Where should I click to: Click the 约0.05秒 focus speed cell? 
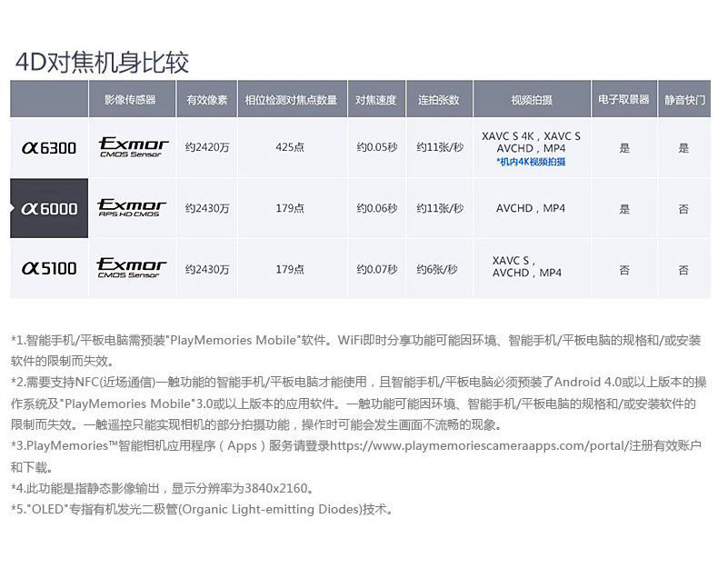tap(377, 147)
